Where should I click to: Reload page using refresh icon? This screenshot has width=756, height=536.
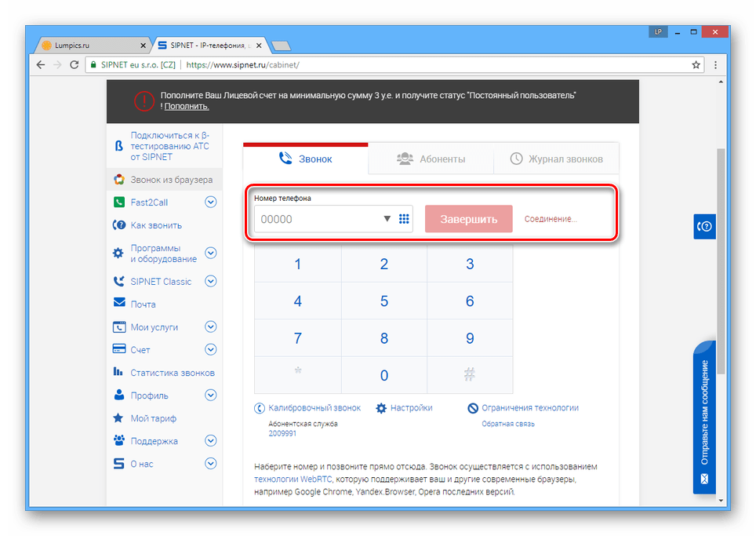point(75,64)
